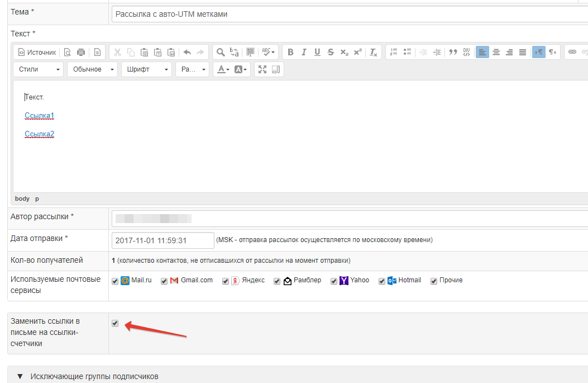Click the Bold formatting icon
The height and width of the screenshot is (383, 588).
(290, 52)
